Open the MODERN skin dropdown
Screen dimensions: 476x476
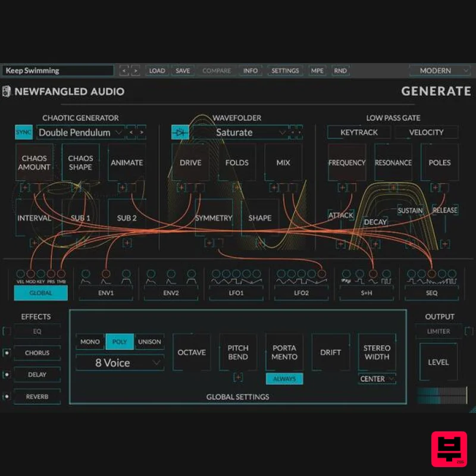pos(440,70)
